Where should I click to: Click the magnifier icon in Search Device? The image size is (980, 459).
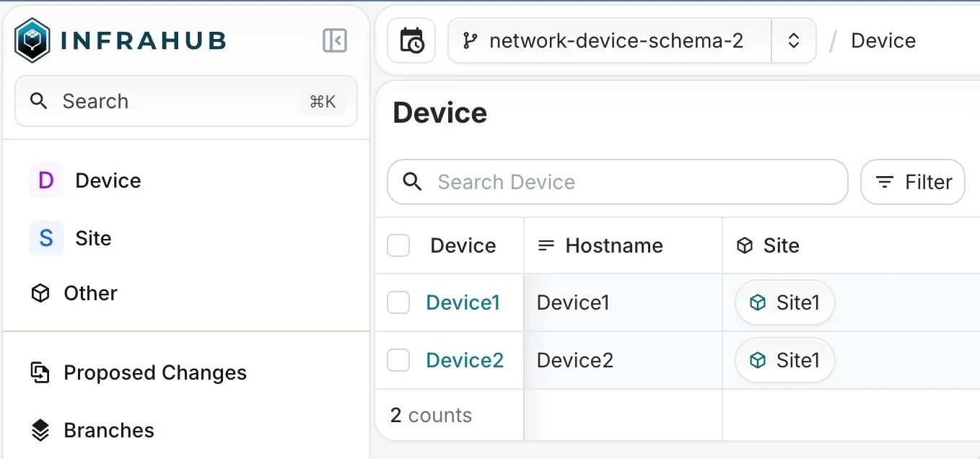412,182
